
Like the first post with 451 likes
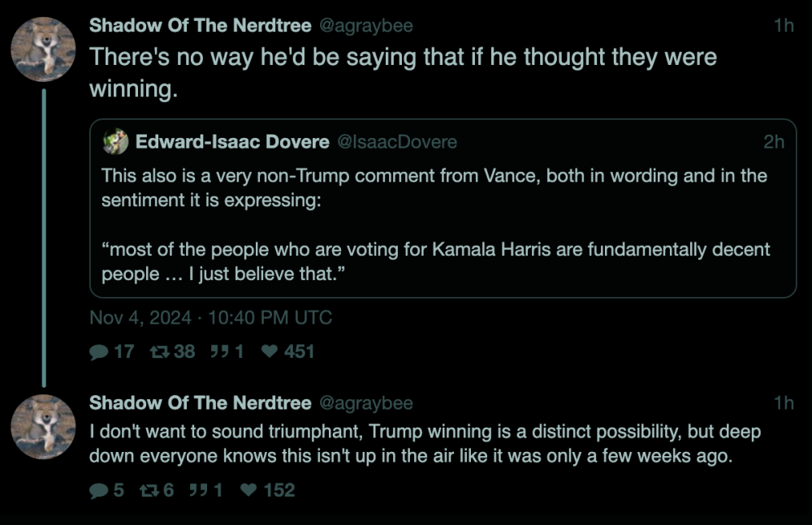(x=269, y=352)
